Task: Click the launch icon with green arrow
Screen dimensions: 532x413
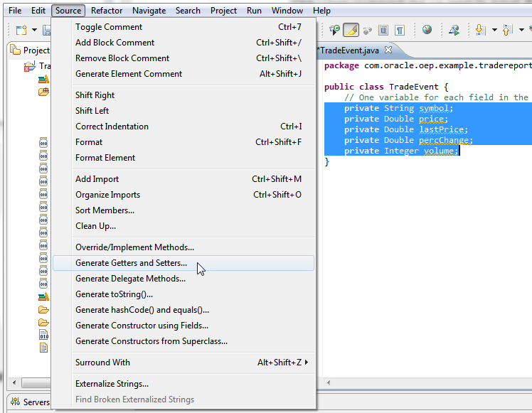Action: click(454, 30)
